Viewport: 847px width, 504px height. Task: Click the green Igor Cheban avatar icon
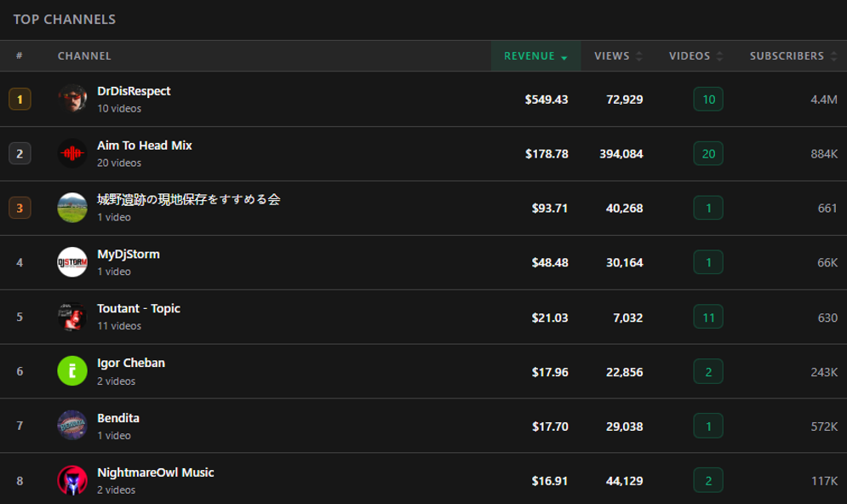tap(72, 371)
